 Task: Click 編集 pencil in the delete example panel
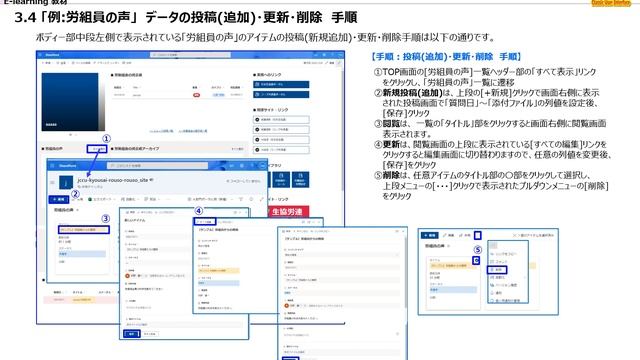pyautogui.click(x=448, y=236)
